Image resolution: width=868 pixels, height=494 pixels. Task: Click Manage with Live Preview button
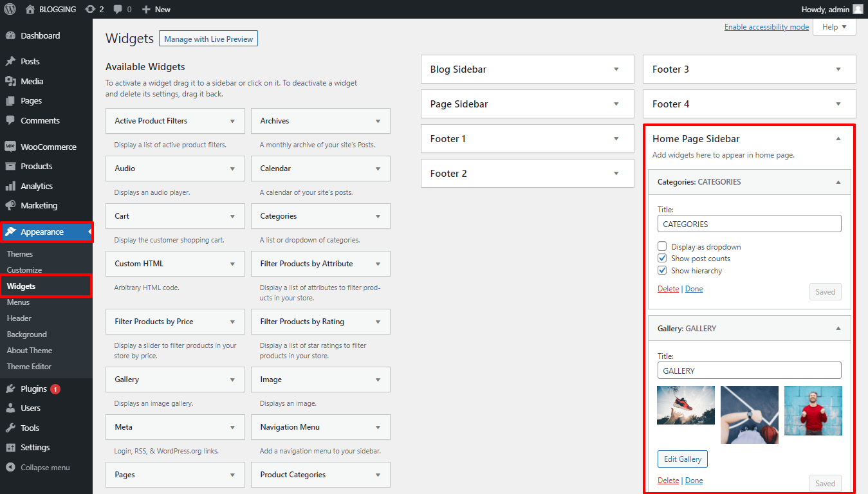(208, 39)
